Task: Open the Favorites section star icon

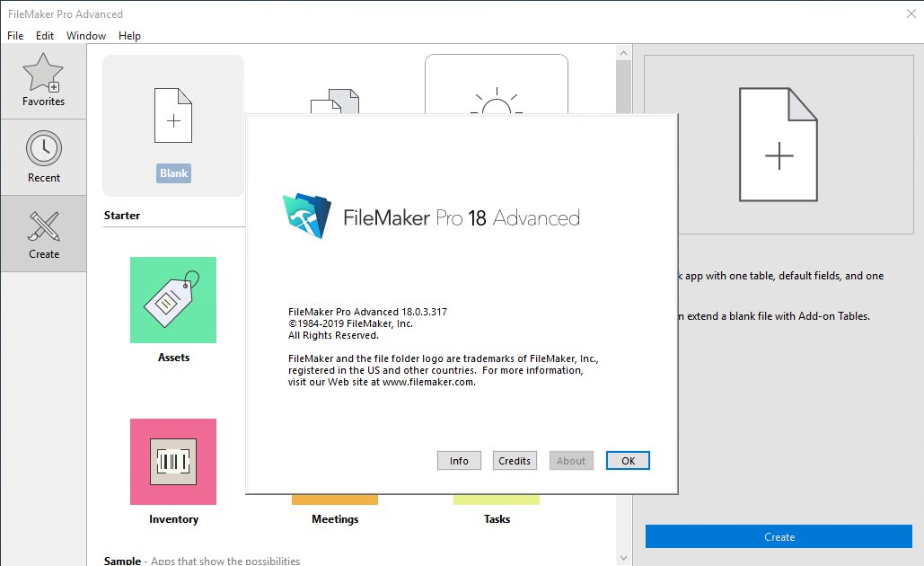Action: [43, 73]
